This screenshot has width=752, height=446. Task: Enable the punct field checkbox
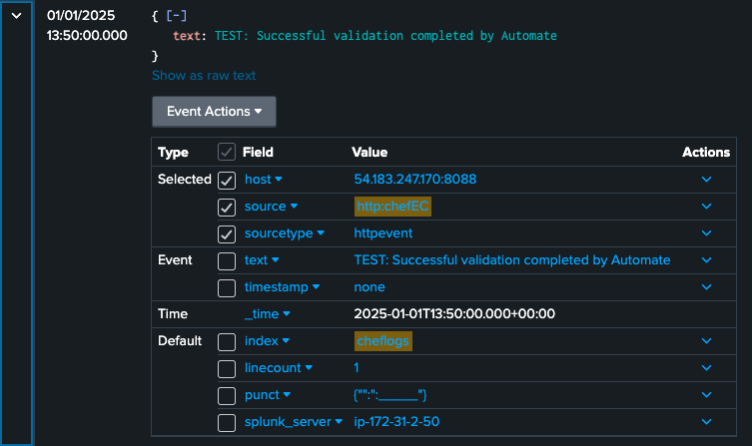point(227,395)
